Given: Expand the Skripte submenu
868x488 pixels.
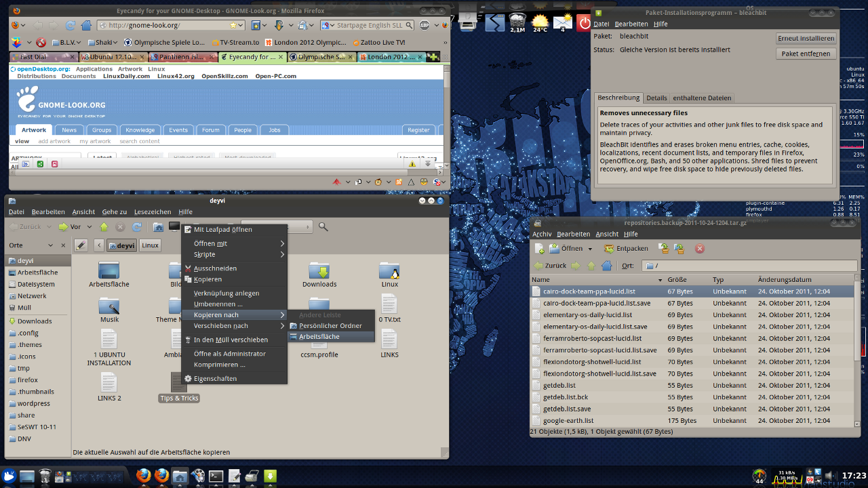Looking at the screenshot, I should tap(234, 254).
